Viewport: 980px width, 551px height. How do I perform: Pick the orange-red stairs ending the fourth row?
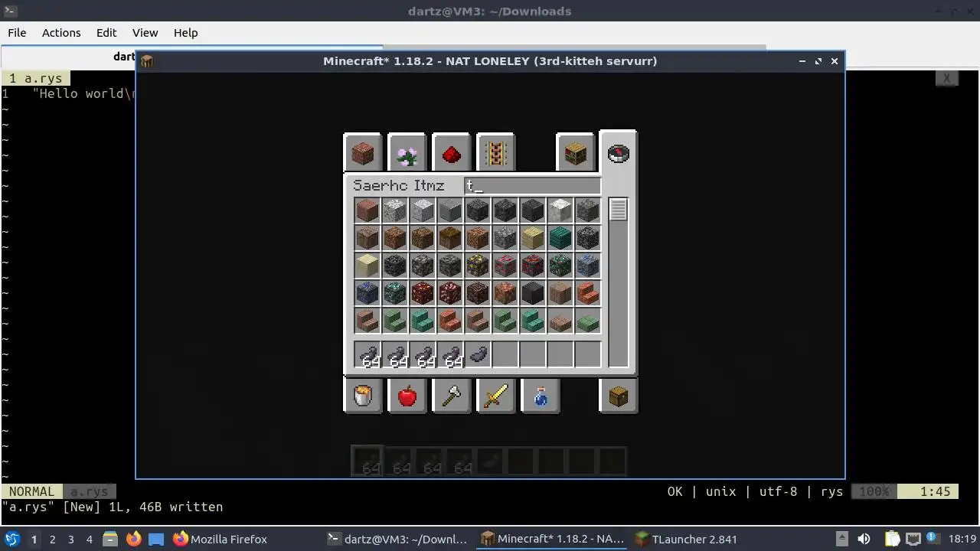tap(587, 292)
